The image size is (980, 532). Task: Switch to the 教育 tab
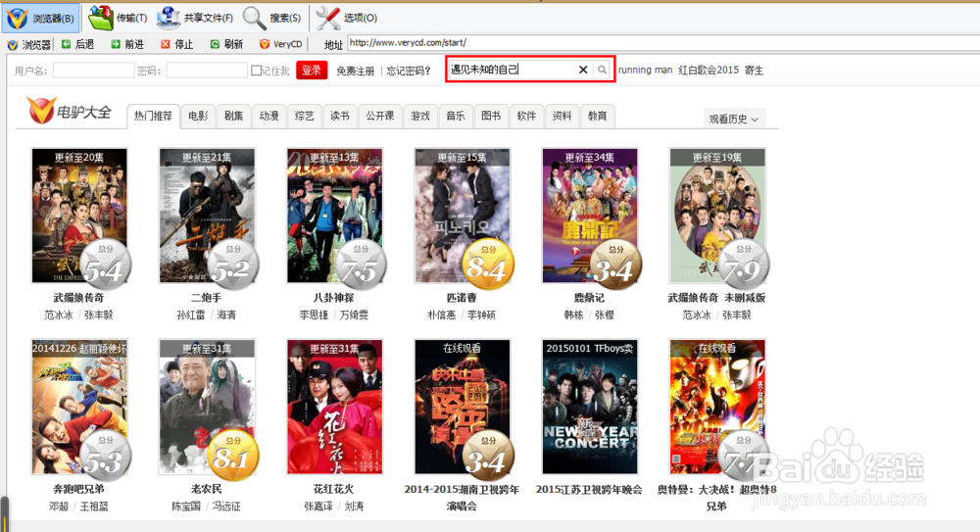[598, 116]
